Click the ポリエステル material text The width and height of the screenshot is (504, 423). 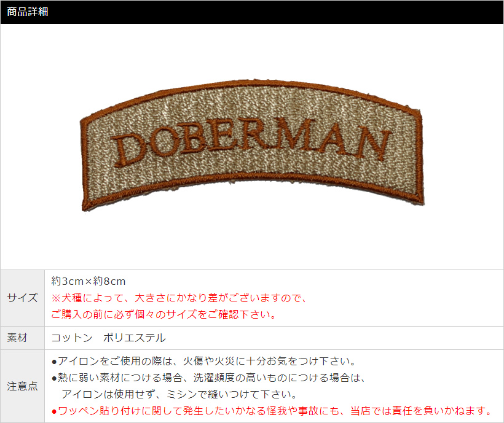click(135, 338)
